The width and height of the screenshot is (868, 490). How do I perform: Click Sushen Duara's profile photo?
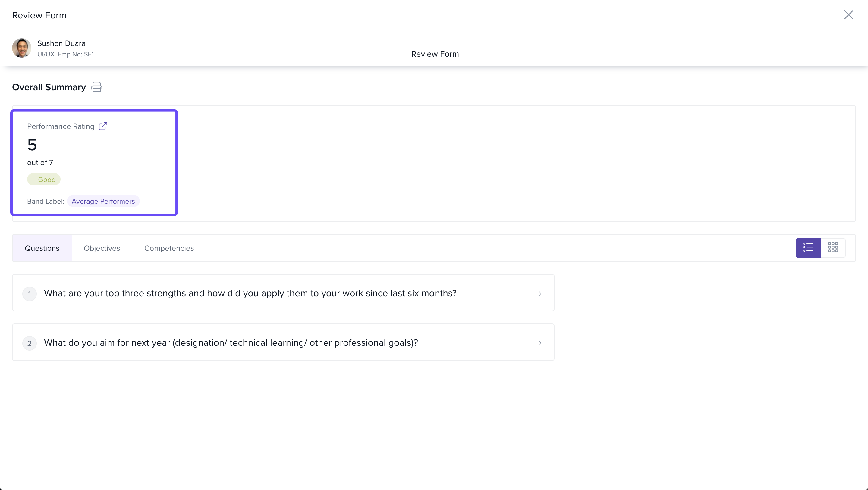click(22, 48)
